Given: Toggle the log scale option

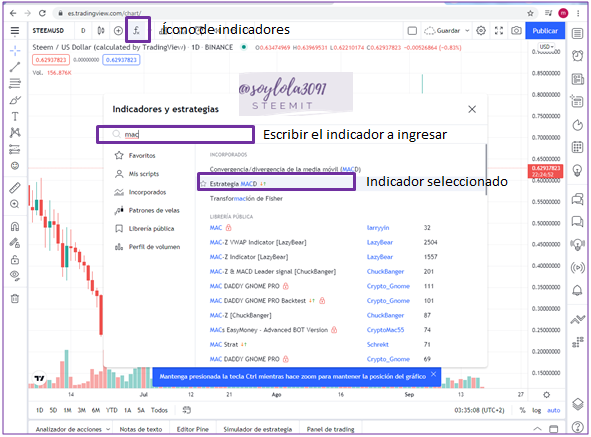Looking at the screenshot, I should click(536, 410).
